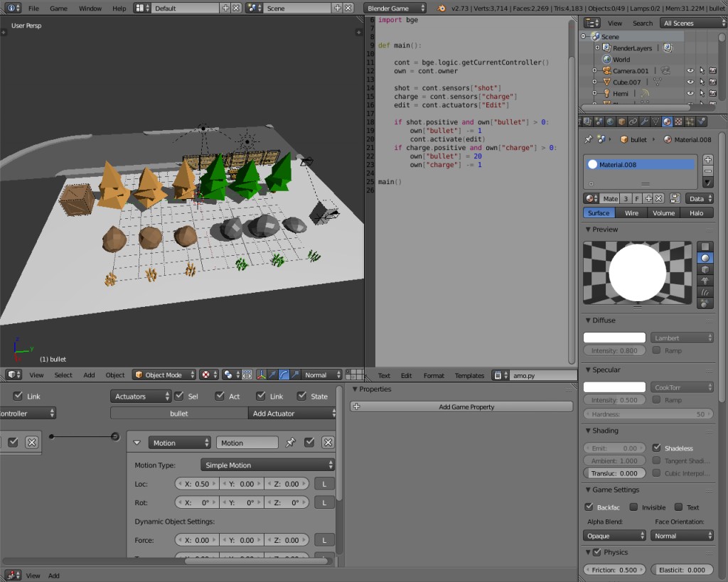Click the Particles sparkle icon

(690, 122)
